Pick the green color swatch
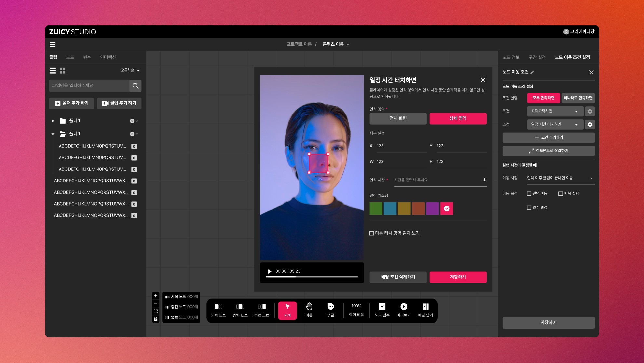 [376, 208]
